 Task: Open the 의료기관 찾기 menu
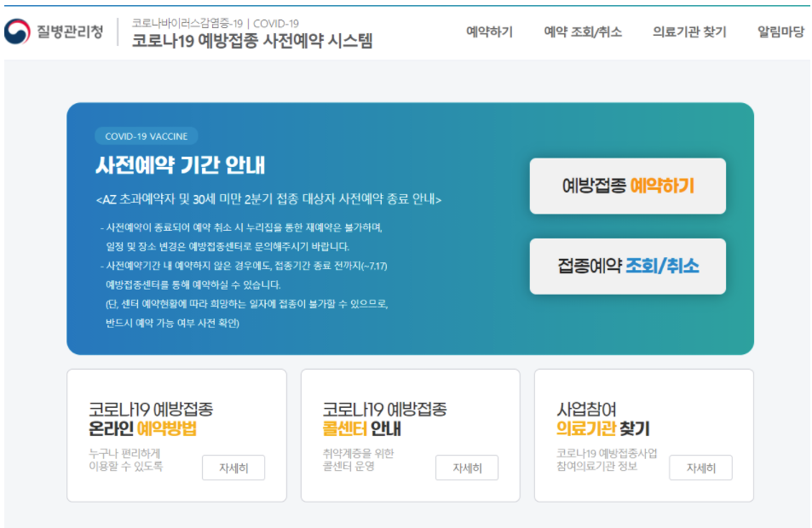[x=689, y=32]
